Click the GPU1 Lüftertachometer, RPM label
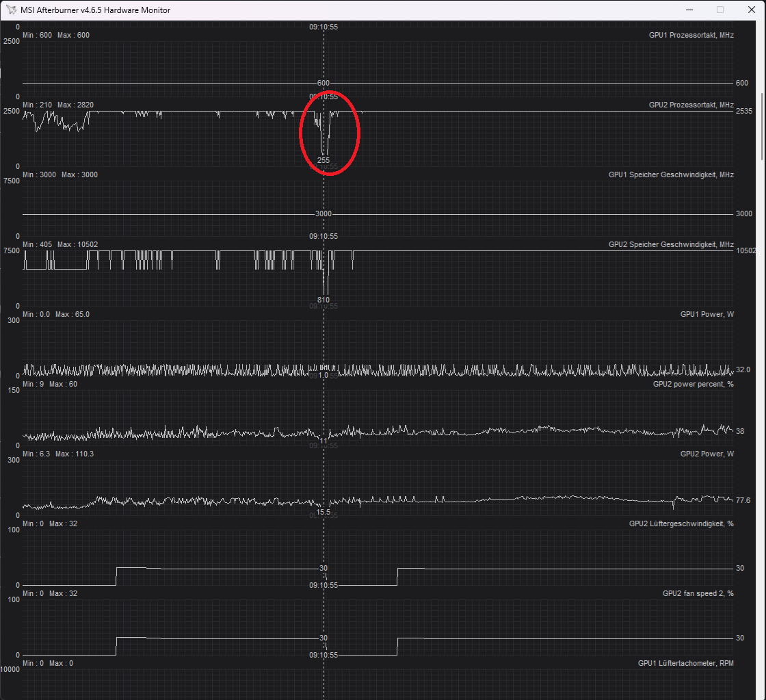Viewport: 766px width, 700px height. click(686, 663)
